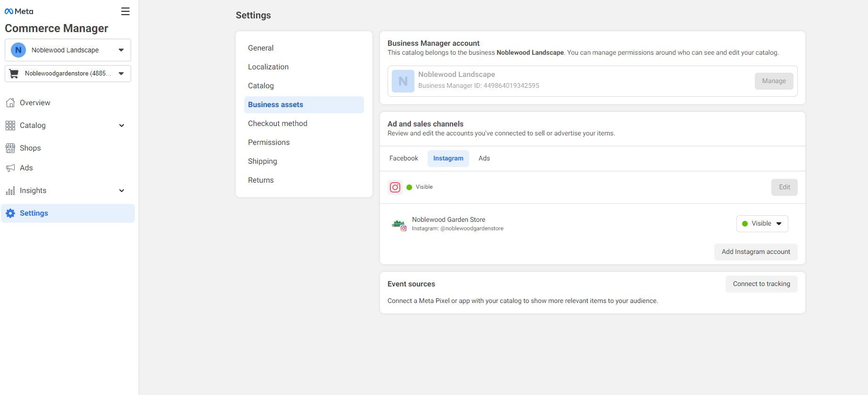The height and width of the screenshot is (395, 868).
Task: Click the Noblewood Garden Store profile thumbnail
Action: (x=399, y=224)
